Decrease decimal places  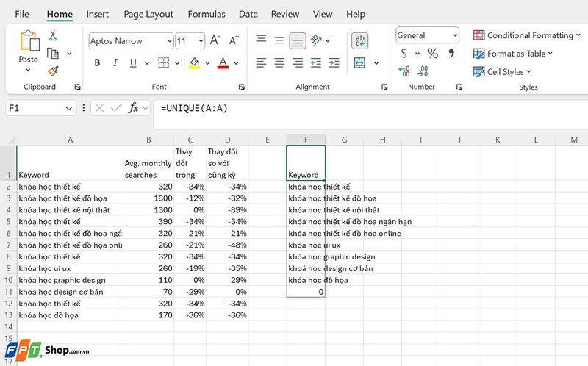(423, 71)
